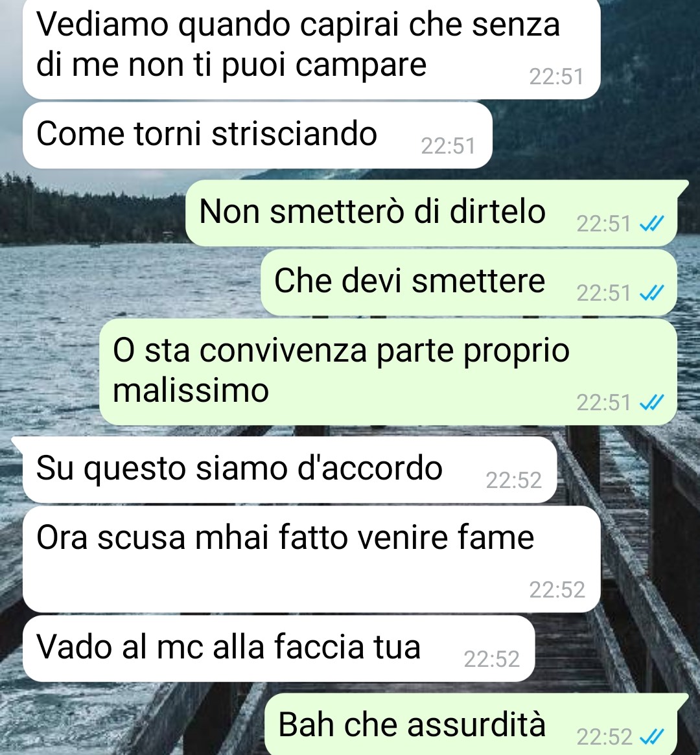Tap the 22:52 timestamp of 'Vado al mc' message
700x755 pixels.
pyautogui.click(x=491, y=659)
